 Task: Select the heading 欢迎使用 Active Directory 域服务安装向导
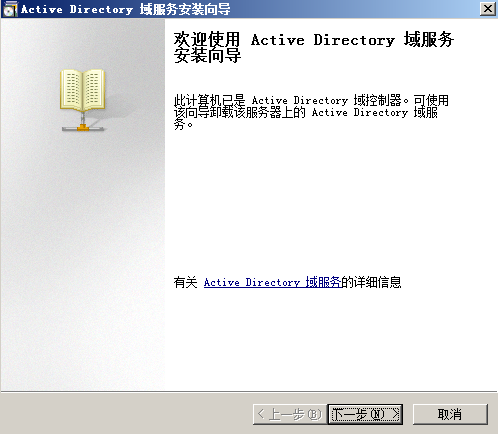click(313, 47)
